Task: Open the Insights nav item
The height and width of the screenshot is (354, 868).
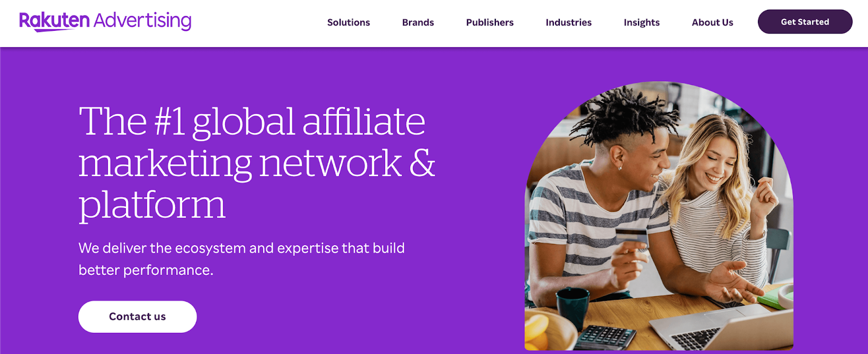Action: pyautogui.click(x=641, y=22)
